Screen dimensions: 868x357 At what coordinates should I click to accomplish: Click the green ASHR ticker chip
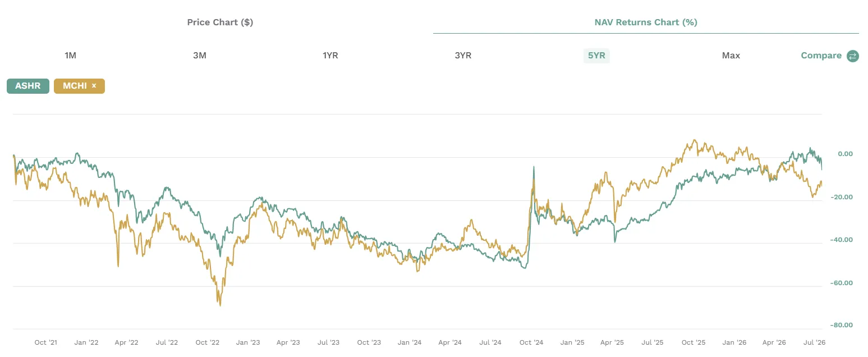[x=28, y=86]
